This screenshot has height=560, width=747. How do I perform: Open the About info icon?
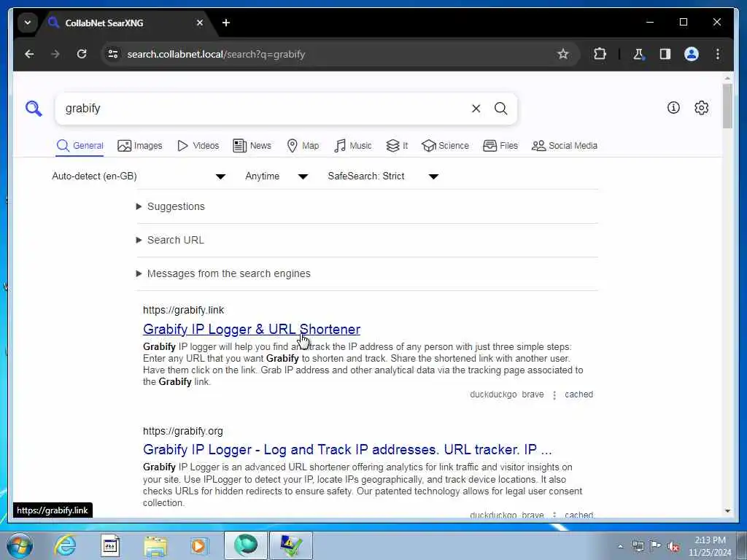tap(673, 108)
